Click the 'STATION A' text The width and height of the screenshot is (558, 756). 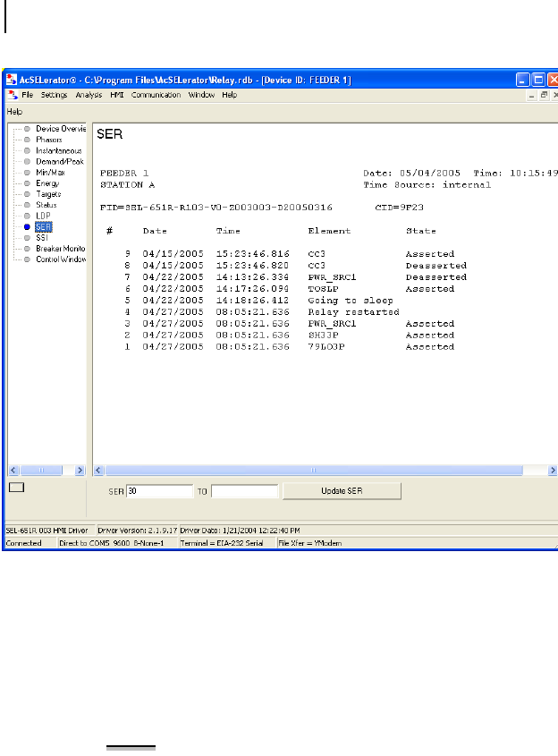click(127, 184)
